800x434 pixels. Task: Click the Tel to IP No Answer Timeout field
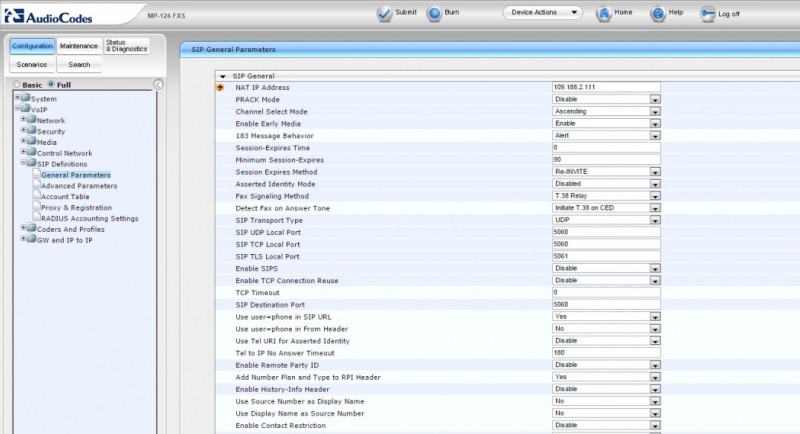pos(606,353)
